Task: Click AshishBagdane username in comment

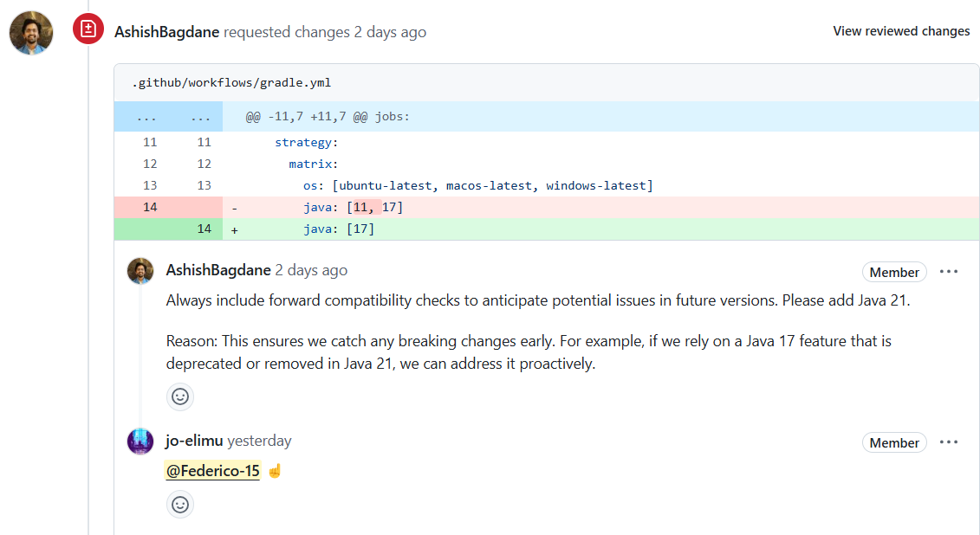Action: pos(218,270)
